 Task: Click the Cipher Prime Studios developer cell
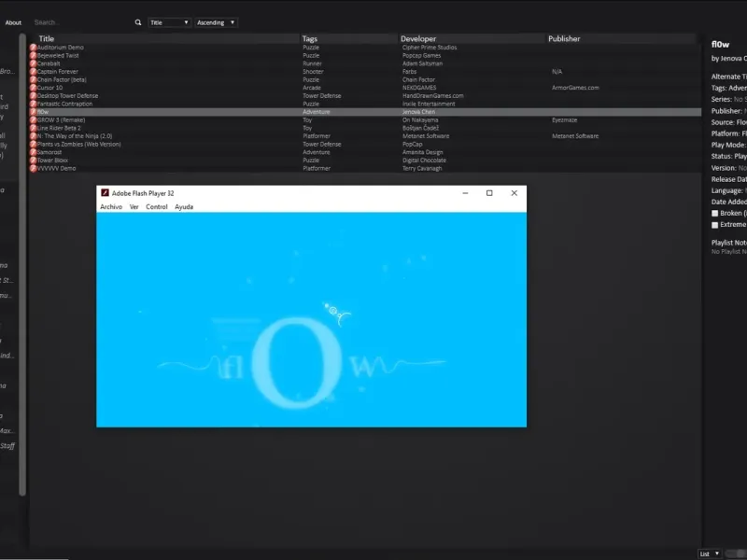pyautogui.click(x=430, y=48)
